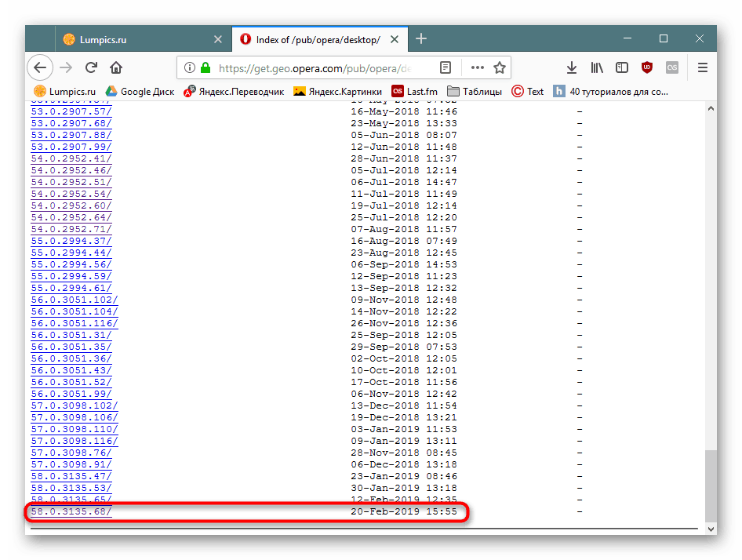
Task: Open folder 56.0.3051.43/
Action: coord(71,370)
